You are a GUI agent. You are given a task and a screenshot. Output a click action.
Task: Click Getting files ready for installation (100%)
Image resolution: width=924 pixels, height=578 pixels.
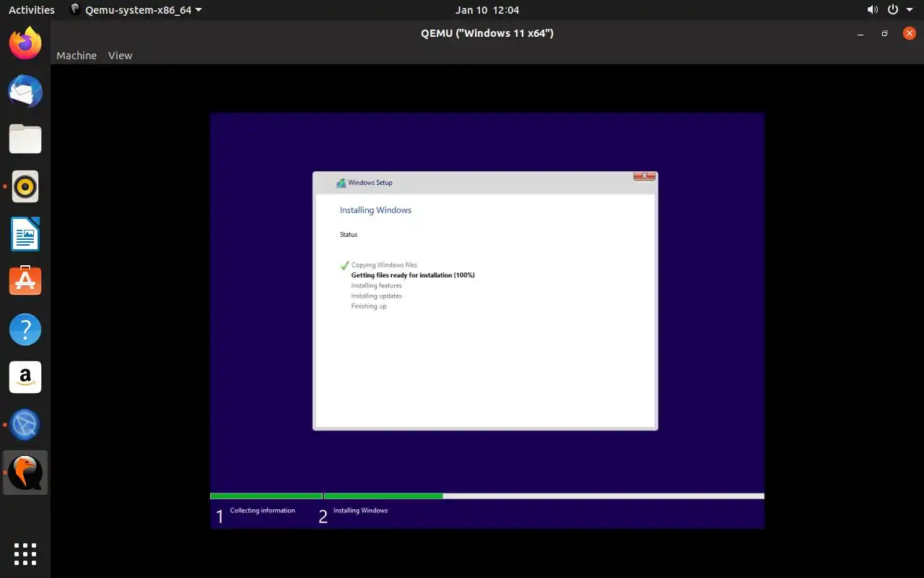tap(413, 275)
